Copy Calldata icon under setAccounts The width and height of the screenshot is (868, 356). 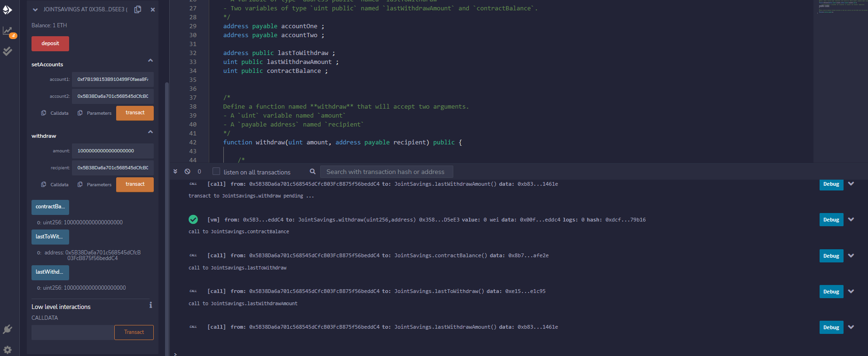pyautogui.click(x=44, y=113)
